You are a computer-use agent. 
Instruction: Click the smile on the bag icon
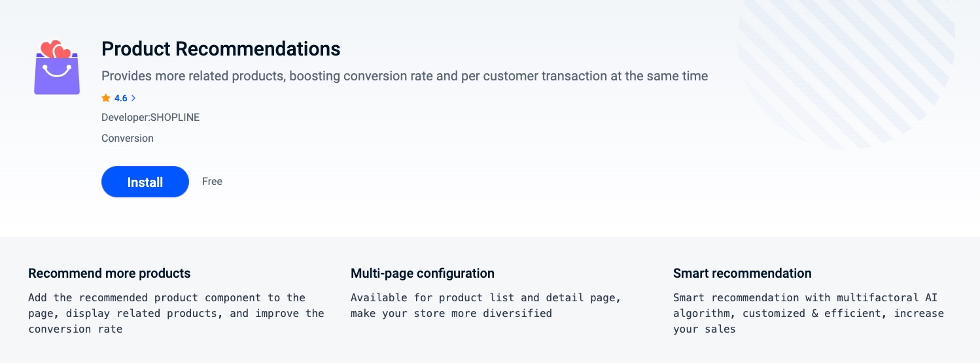[56, 71]
